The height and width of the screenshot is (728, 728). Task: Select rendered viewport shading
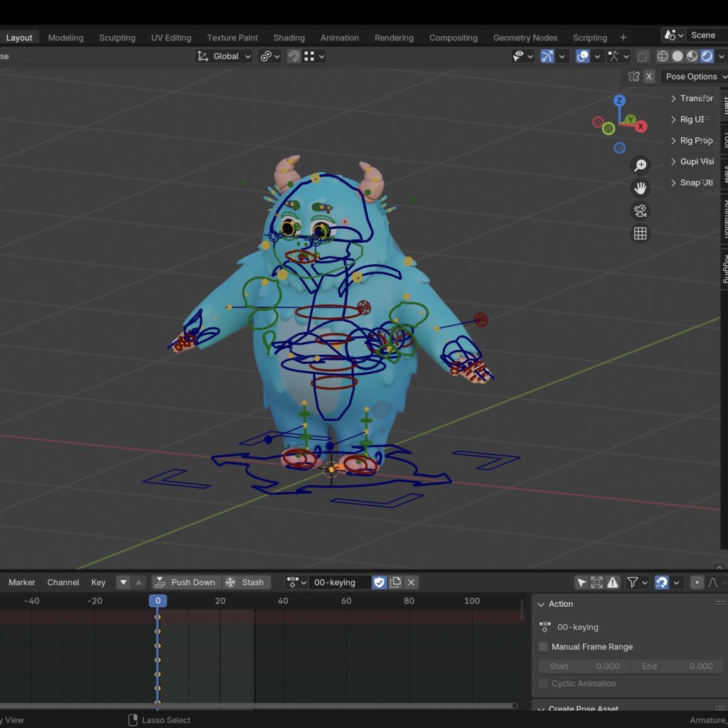pyautogui.click(x=707, y=56)
